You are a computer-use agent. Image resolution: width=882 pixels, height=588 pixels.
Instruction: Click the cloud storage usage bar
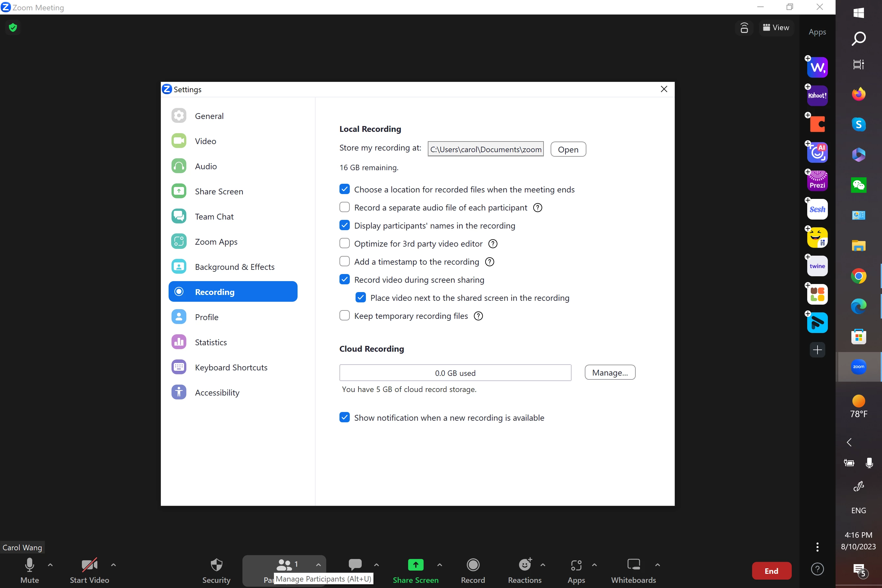(x=455, y=373)
